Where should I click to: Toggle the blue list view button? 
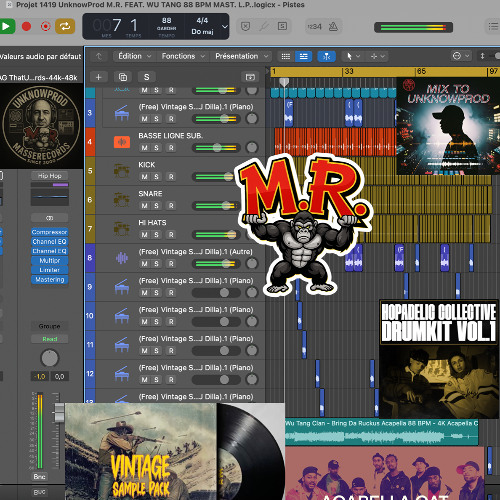(304, 56)
